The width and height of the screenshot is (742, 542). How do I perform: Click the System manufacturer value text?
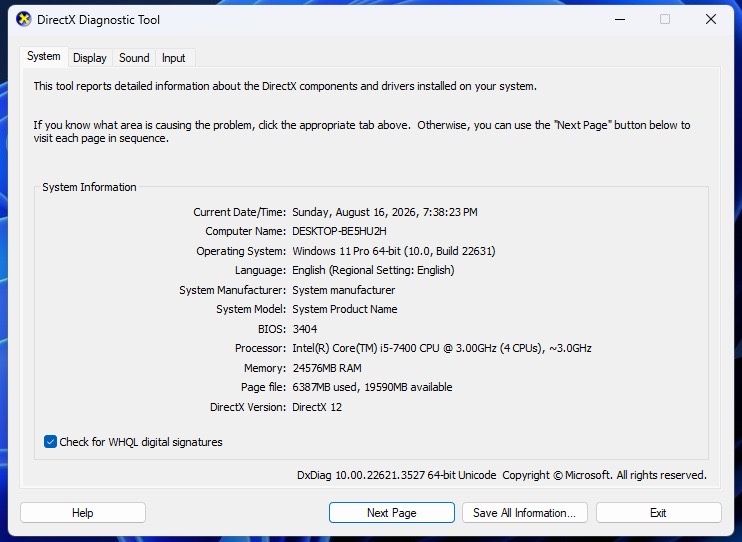[344, 290]
